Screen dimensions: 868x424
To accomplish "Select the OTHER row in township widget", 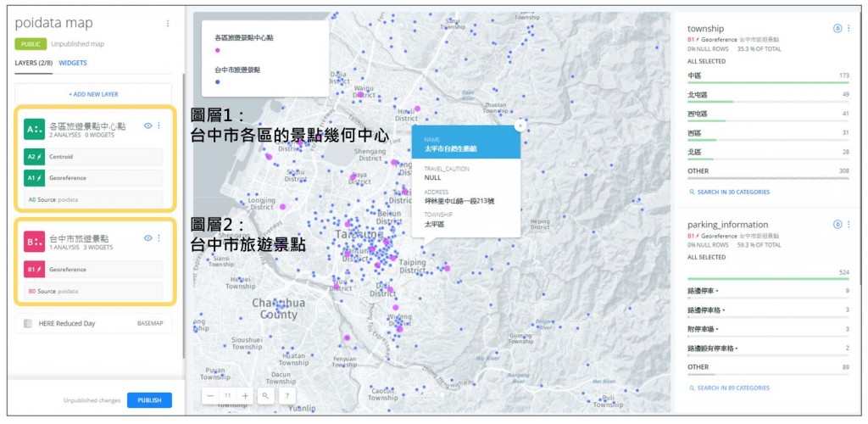I will pos(768,173).
